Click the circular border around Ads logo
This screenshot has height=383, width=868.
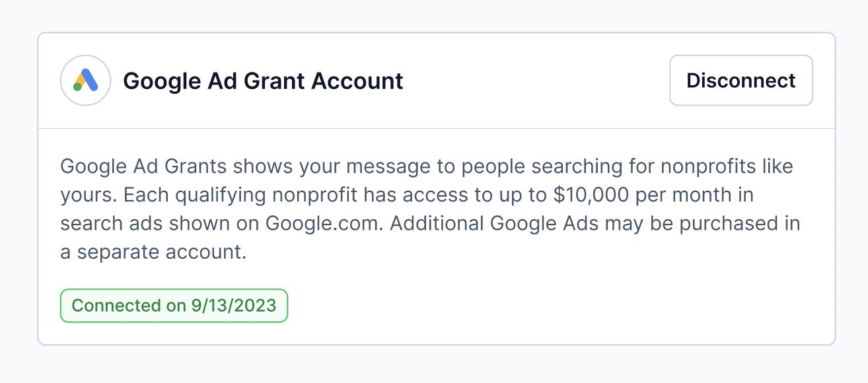pos(85,81)
